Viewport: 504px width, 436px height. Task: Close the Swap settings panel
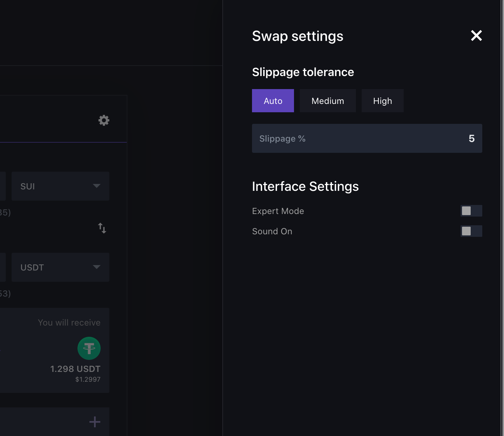[476, 35]
